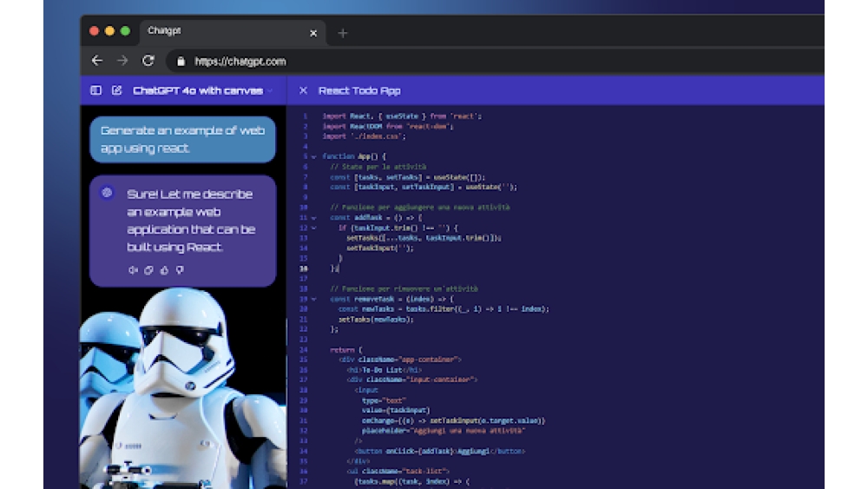
Task: Click the user prompt message bubble
Action: (182, 140)
